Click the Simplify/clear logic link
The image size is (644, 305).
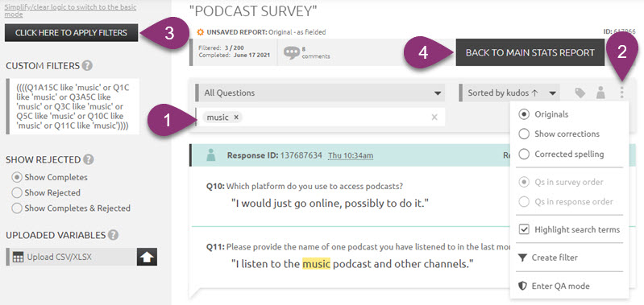(x=70, y=10)
